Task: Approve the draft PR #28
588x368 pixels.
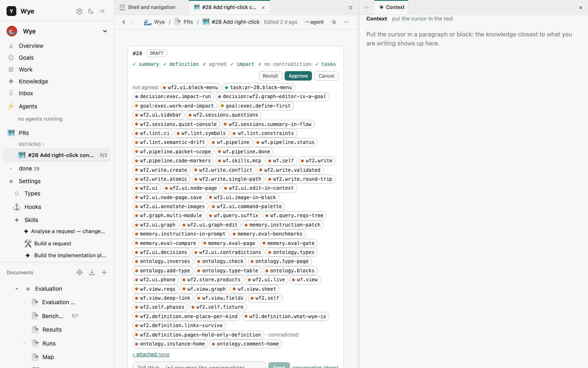Action: tap(298, 76)
